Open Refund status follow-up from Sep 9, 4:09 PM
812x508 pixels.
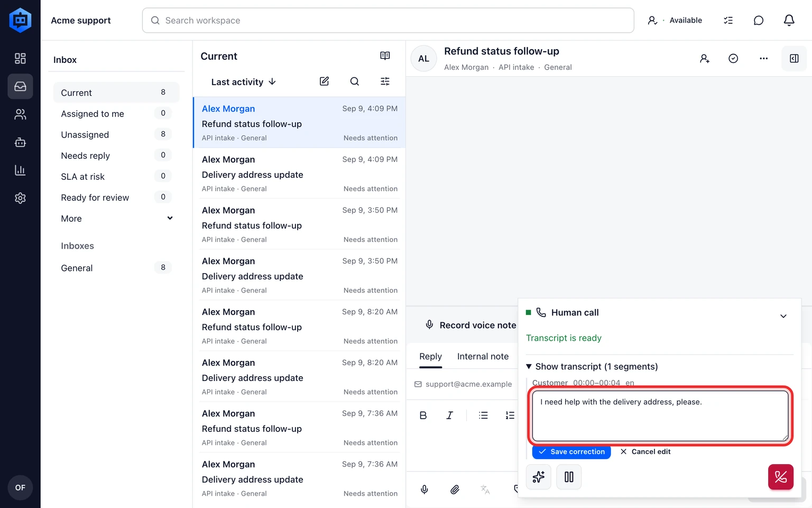pos(300,122)
